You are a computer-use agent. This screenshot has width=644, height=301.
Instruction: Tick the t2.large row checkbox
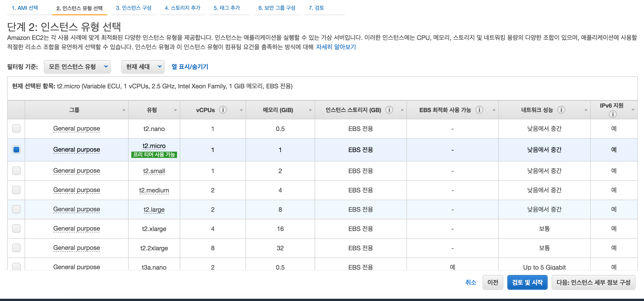coord(17,209)
